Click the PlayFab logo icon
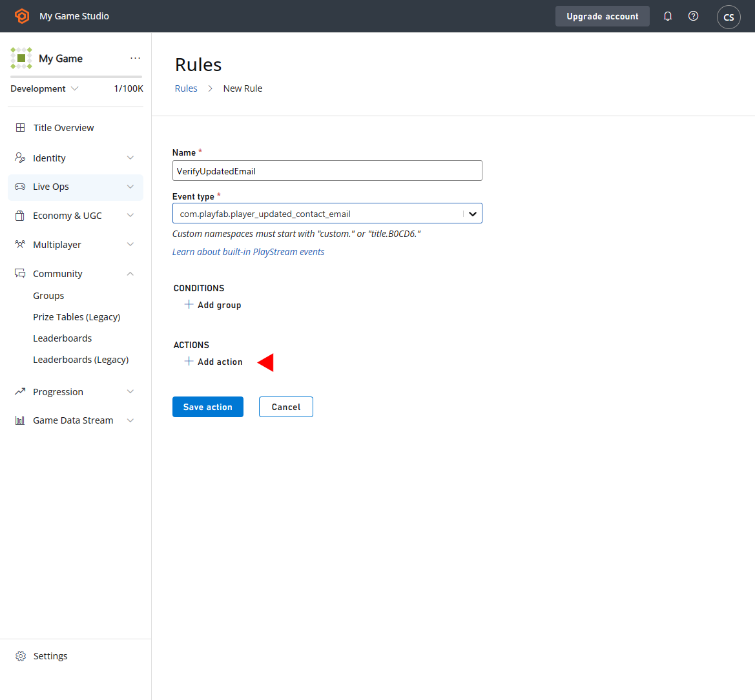 [x=22, y=16]
